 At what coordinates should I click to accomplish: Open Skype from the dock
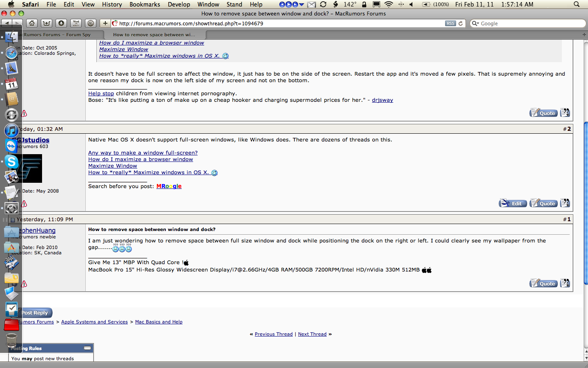(11, 162)
